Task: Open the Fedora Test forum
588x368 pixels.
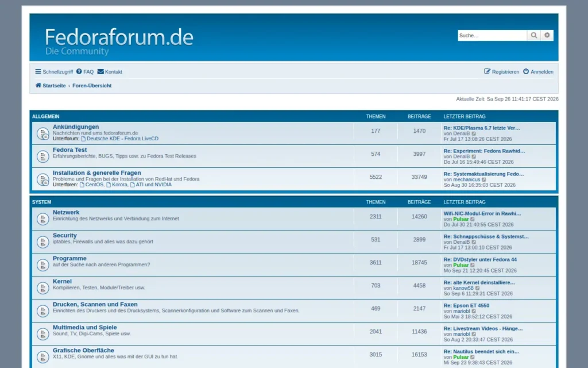Action: (x=69, y=150)
